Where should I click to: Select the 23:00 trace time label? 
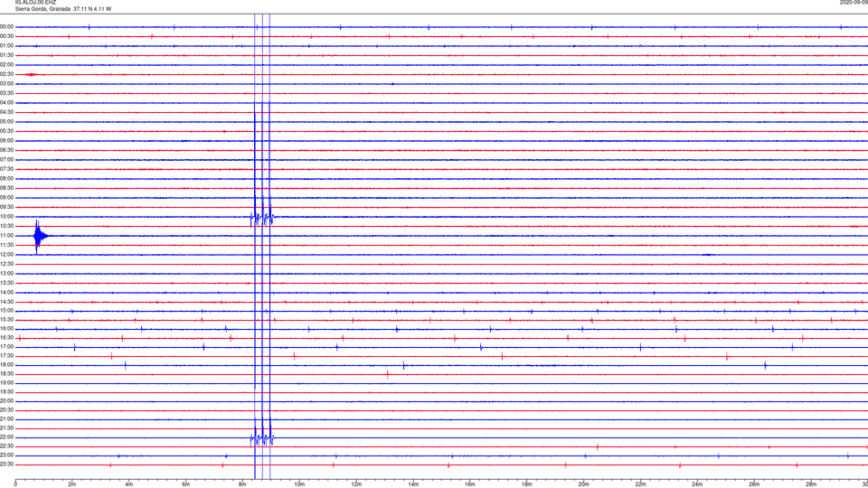[6, 455]
